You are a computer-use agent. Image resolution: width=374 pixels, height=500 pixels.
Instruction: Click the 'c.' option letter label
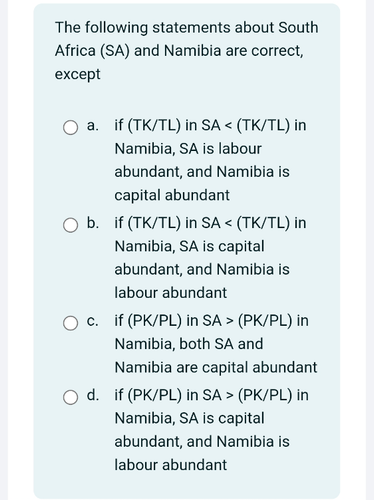(x=92, y=321)
